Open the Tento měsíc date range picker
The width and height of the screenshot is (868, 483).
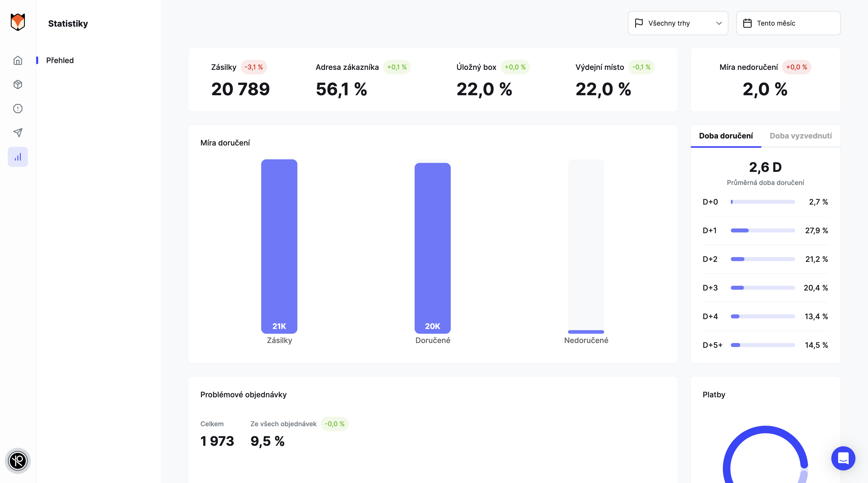tap(788, 23)
